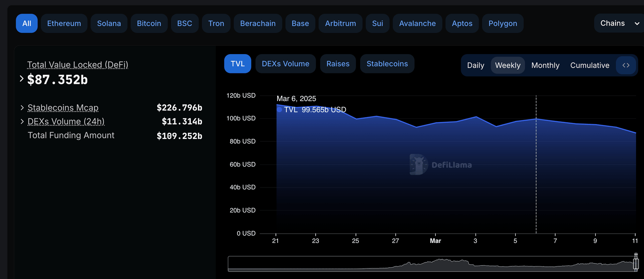The height and width of the screenshot is (279, 644).
Task: Click the chart range overview bar
Action: [432, 264]
